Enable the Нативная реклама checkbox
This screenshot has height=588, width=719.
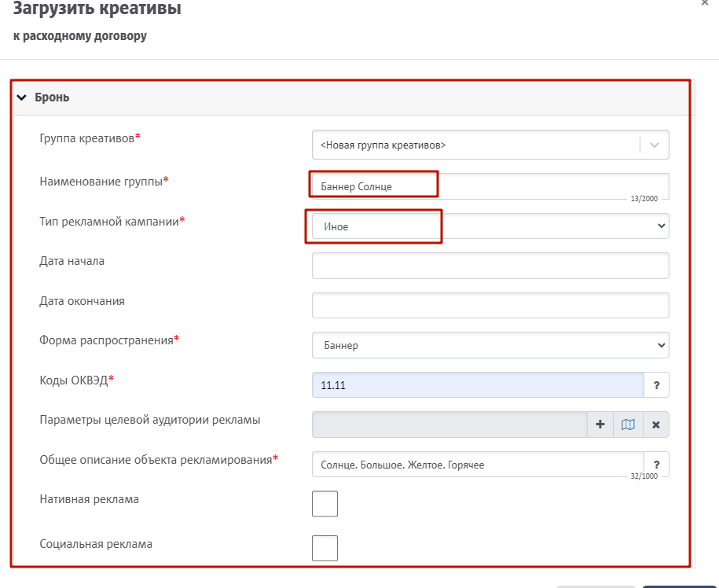point(325,504)
